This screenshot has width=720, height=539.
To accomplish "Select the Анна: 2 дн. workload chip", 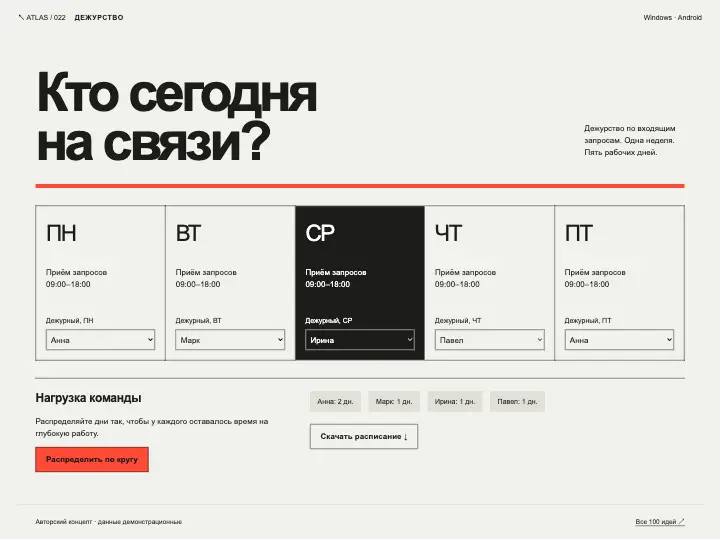I will coord(335,401).
